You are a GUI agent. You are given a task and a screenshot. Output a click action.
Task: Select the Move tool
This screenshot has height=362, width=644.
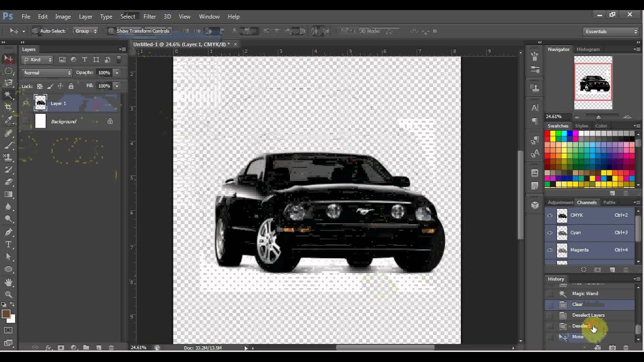click(9, 59)
